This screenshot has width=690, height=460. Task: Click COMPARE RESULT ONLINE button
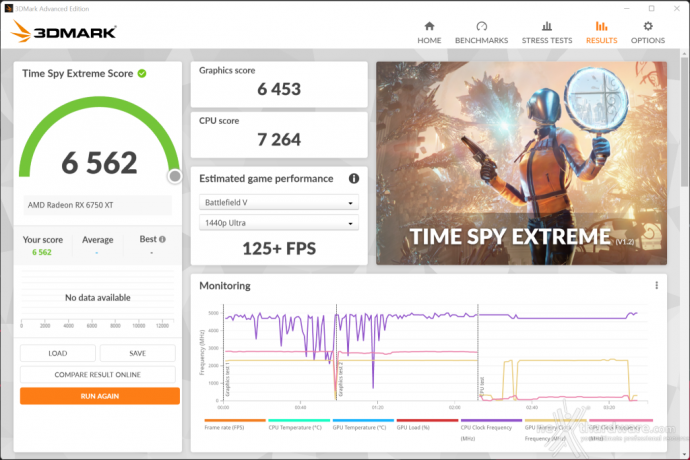pos(98,375)
